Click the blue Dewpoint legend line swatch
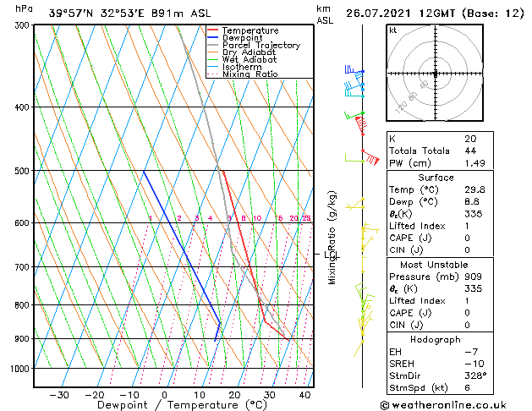Image resolution: width=532 pixels, height=411 pixels. (x=213, y=37)
